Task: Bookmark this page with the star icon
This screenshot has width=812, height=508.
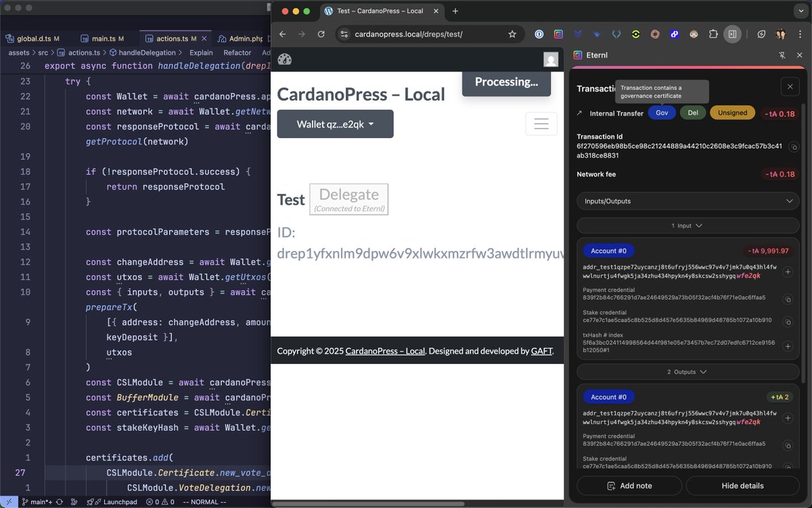Action: 512,34
